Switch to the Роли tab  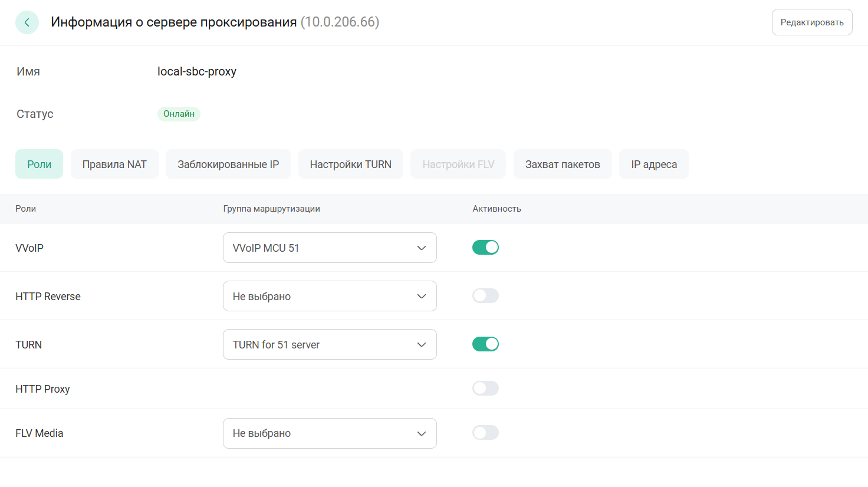39,164
